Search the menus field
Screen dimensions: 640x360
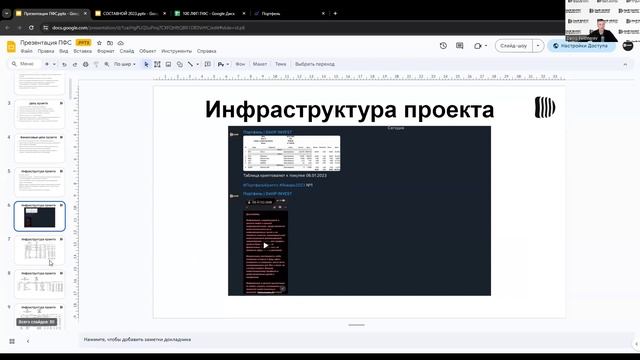(x=24, y=64)
